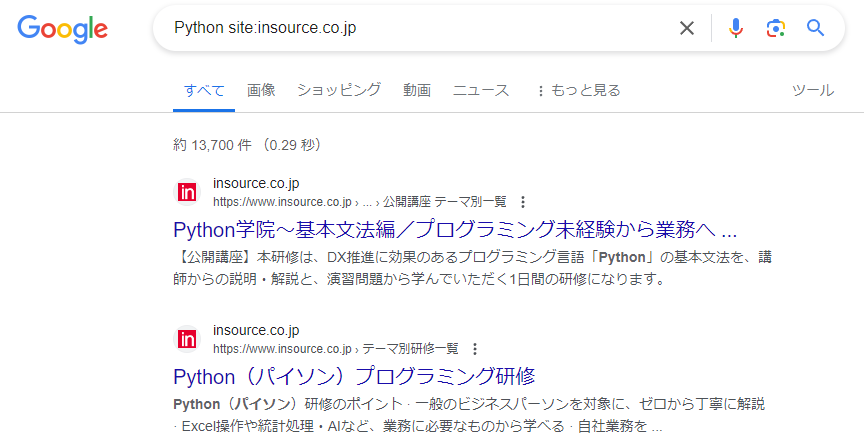This screenshot has height=444, width=864.
Task: Switch to the ショッピング tab
Action: pyautogui.click(x=339, y=90)
